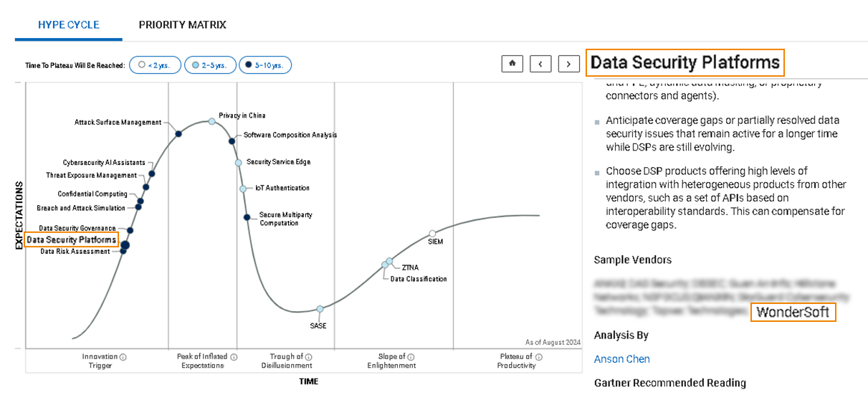Go to the next item with the right chevron
This screenshot has width=868, height=400.
(568, 64)
